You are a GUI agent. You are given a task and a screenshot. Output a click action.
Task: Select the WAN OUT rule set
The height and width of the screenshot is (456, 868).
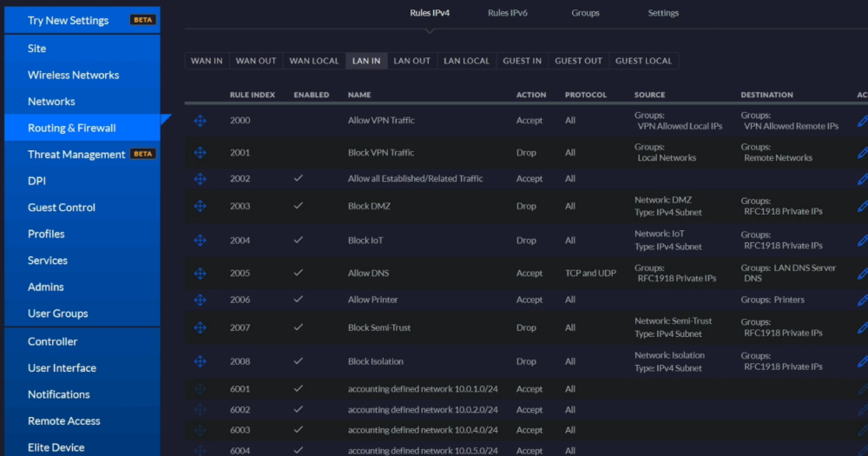(x=256, y=61)
